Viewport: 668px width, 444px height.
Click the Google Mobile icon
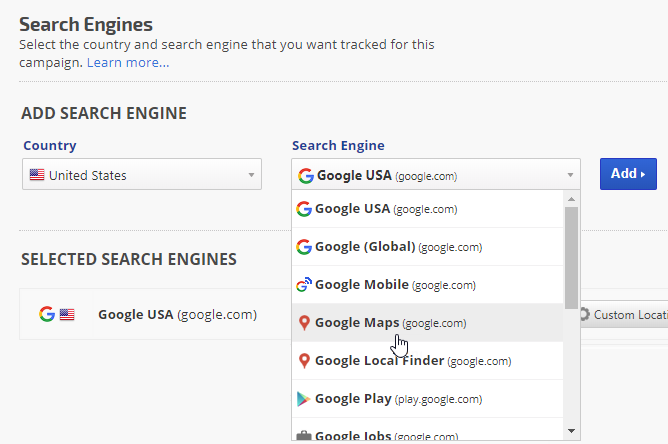(x=304, y=285)
